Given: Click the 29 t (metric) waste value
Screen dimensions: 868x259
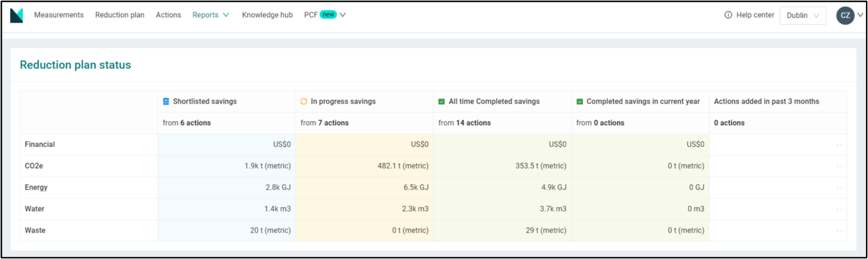Looking at the screenshot, I should (x=546, y=230).
